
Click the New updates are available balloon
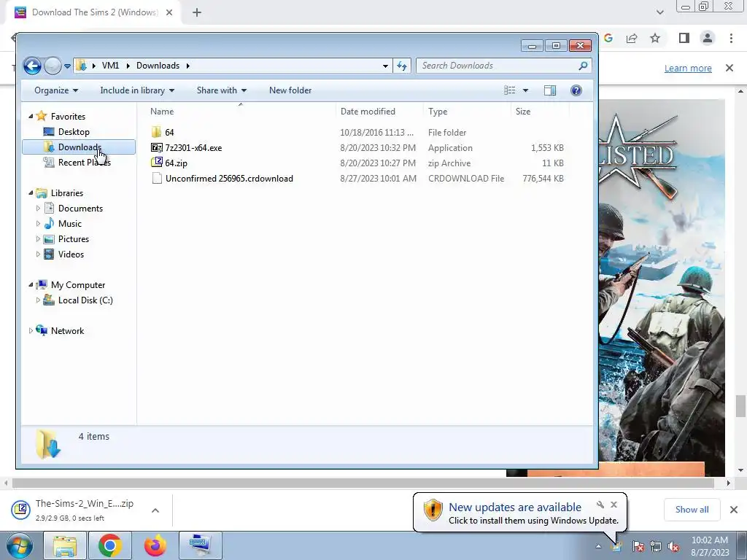point(519,513)
